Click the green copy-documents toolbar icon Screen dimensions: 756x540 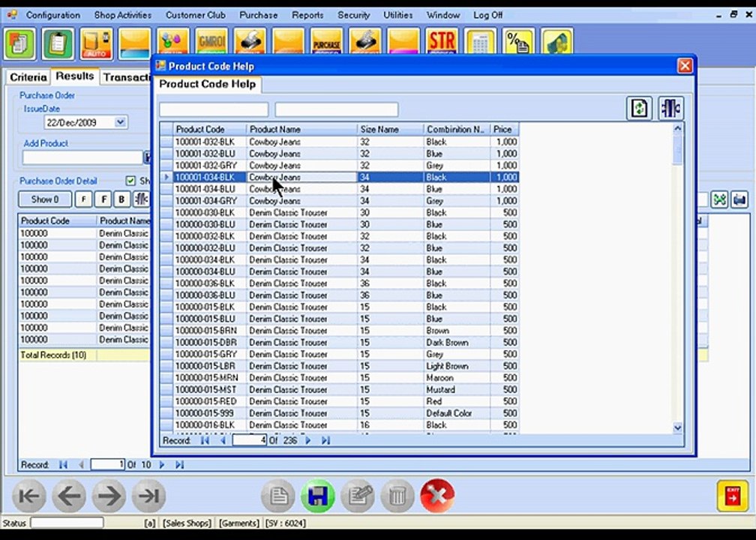point(19,43)
